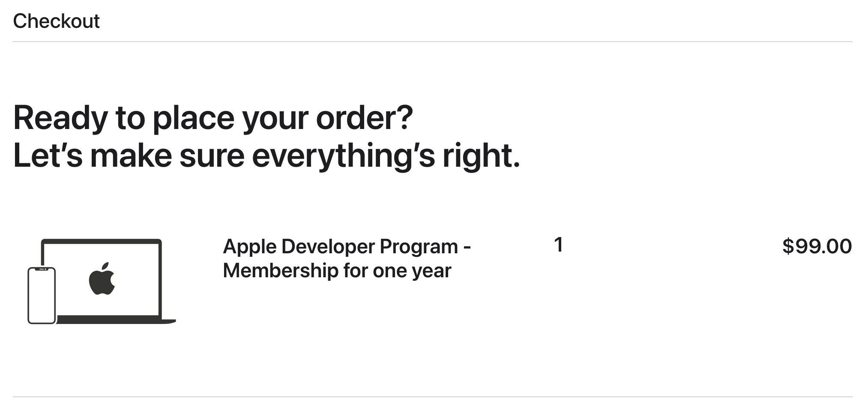Image resolution: width=868 pixels, height=414 pixels.
Task: Click the divider line below the order item
Action: (433, 397)
